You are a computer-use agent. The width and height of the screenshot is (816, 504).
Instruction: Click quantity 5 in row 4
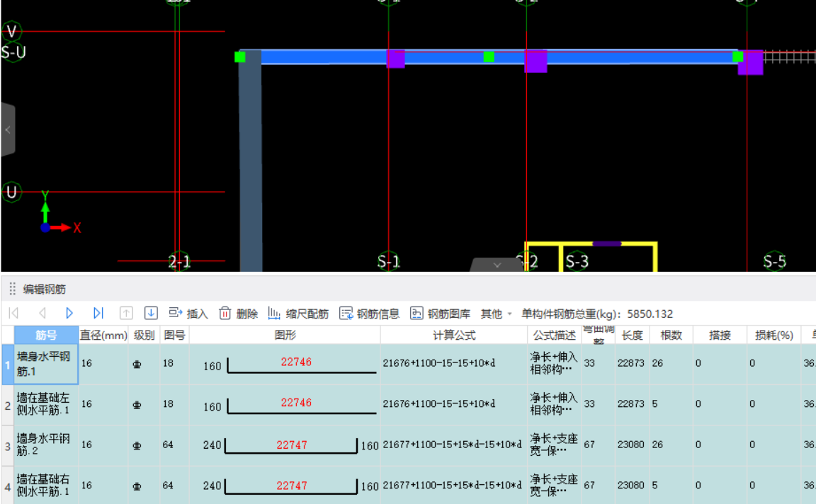(654, 486)
